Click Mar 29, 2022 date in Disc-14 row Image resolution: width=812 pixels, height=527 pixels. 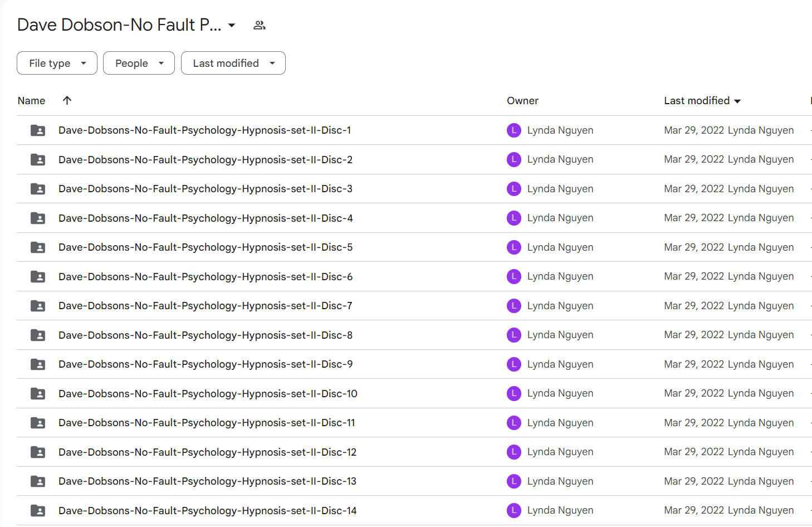tap(694, 510)
